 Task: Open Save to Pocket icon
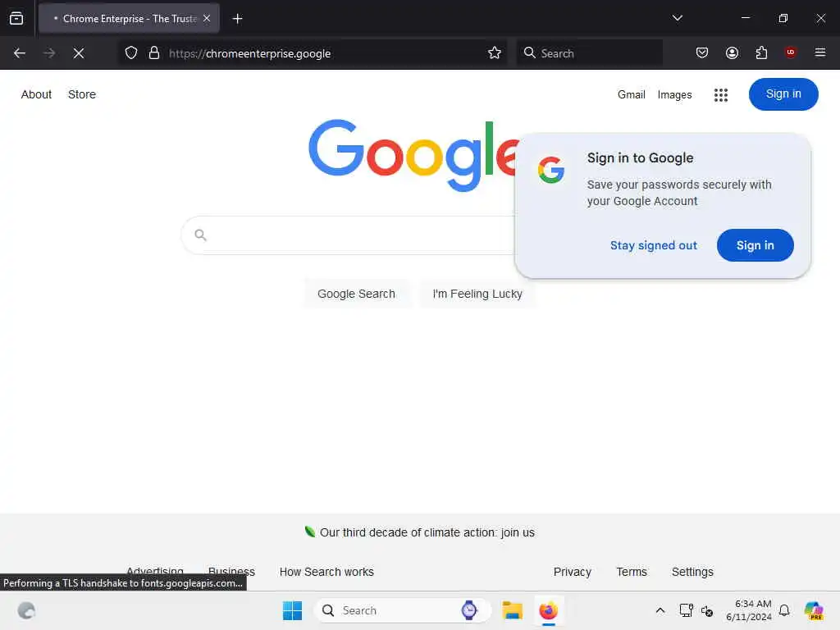tap(702, 53)
